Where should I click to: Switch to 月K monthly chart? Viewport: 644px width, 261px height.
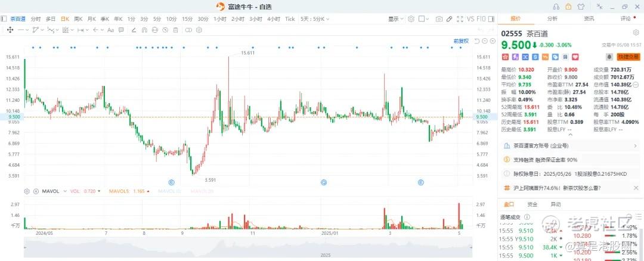point(91,19)
